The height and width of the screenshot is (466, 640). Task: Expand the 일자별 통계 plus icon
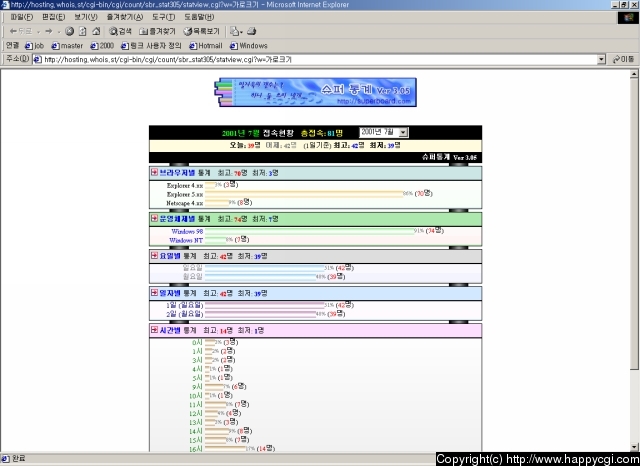[154, 293]
